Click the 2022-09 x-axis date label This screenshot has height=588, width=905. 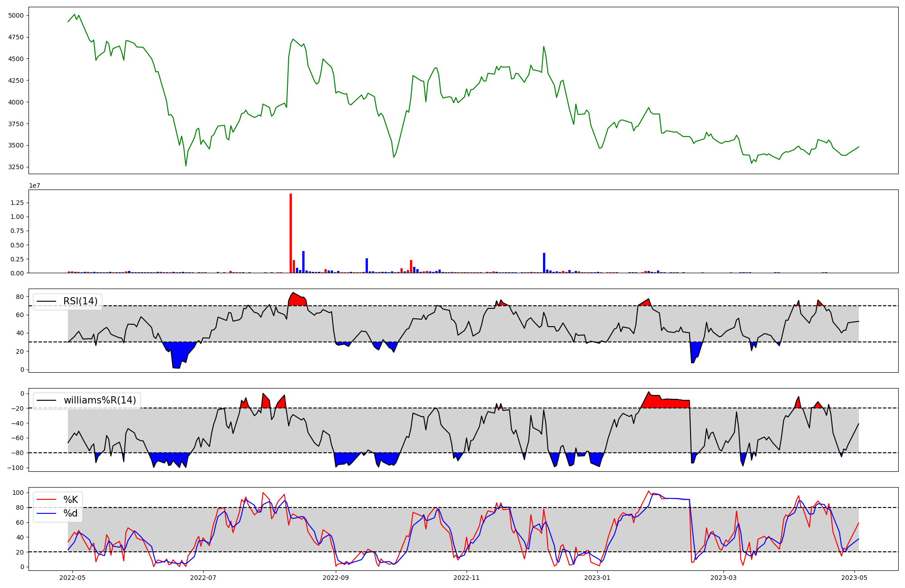pos(336,578)
